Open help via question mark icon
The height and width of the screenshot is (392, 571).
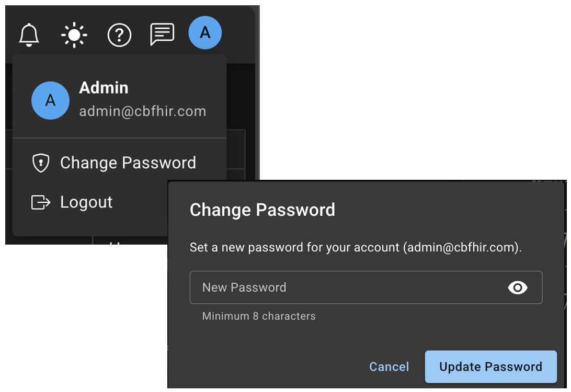click(x=119, y=35)
